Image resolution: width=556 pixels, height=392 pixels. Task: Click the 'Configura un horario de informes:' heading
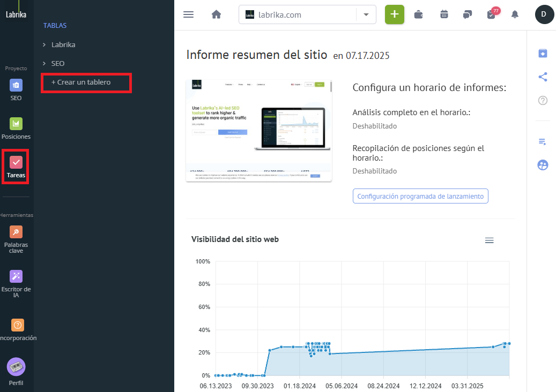point(429,88)
